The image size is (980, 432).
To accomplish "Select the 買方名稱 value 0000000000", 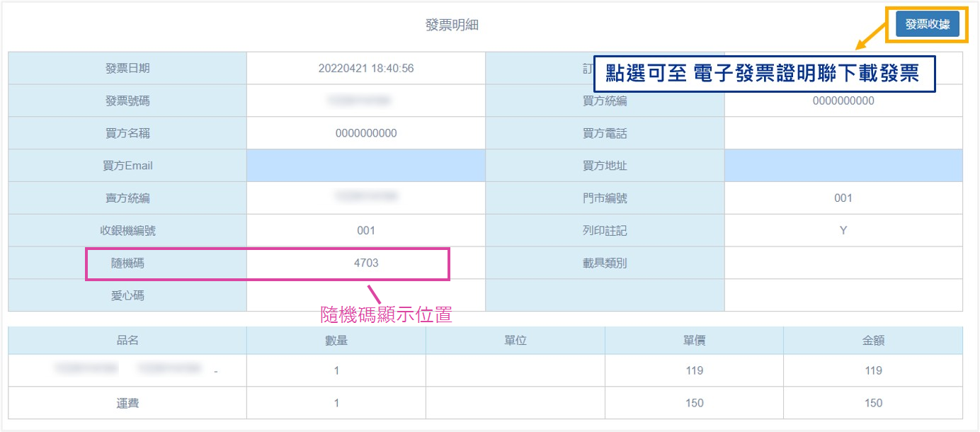I will pos(365,133).
